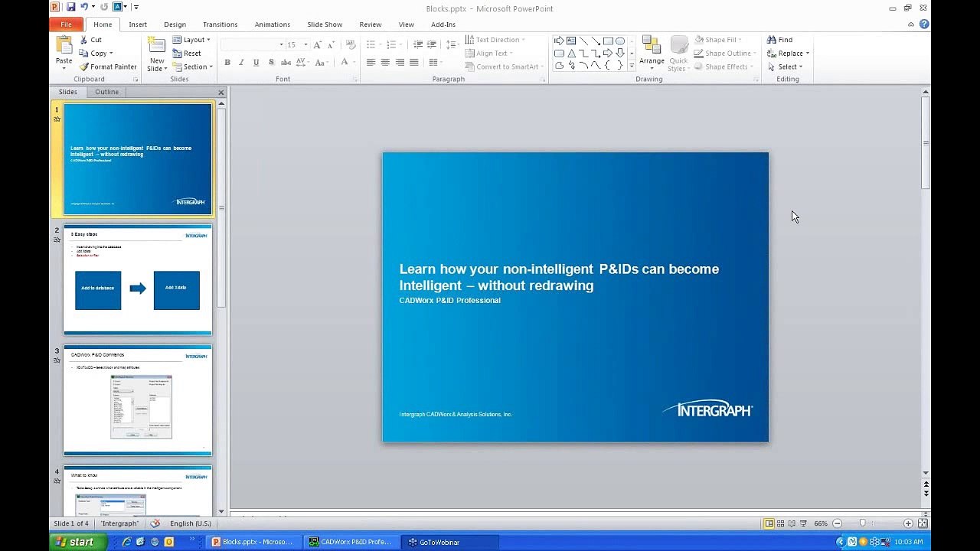Click the New Slide icon
This screenshot has width=980, height=551.
156,44
